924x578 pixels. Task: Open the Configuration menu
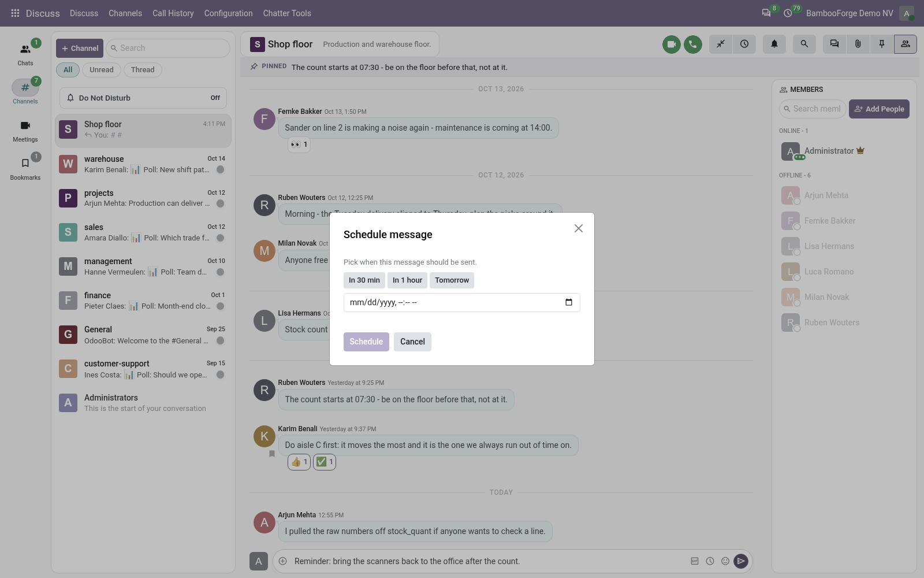coord(228,13)
